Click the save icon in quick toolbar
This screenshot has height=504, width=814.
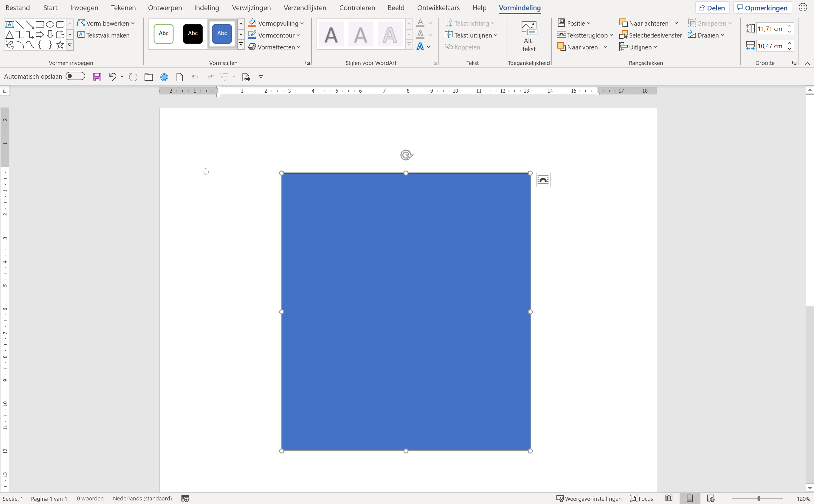pos(97,77)
